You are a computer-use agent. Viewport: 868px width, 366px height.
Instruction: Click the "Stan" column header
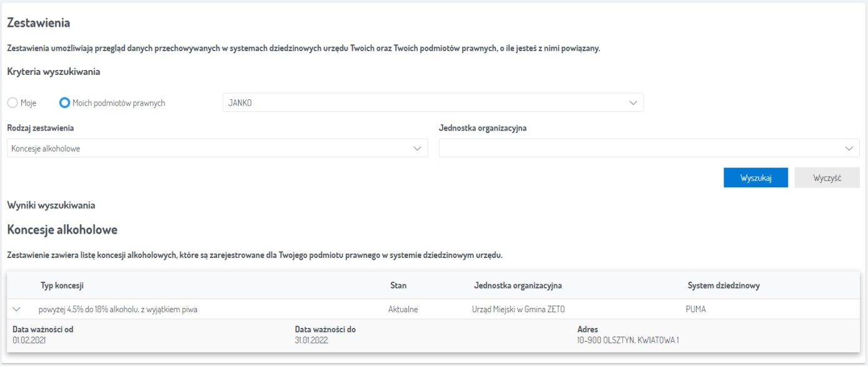398,285
